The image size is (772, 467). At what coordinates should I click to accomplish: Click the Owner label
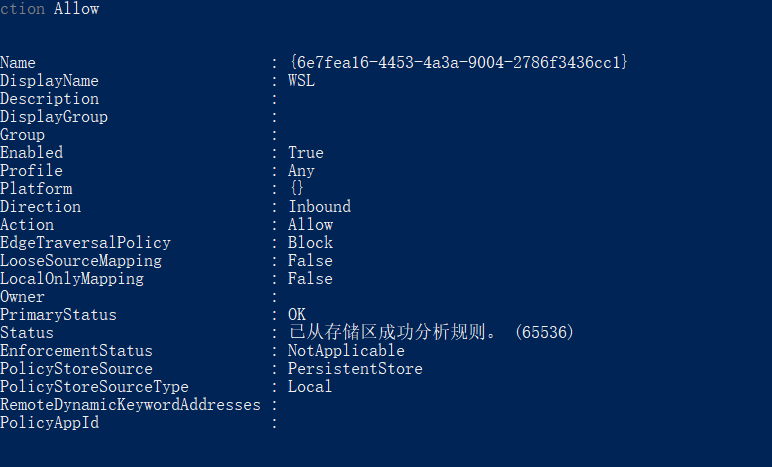coord(22,297)
